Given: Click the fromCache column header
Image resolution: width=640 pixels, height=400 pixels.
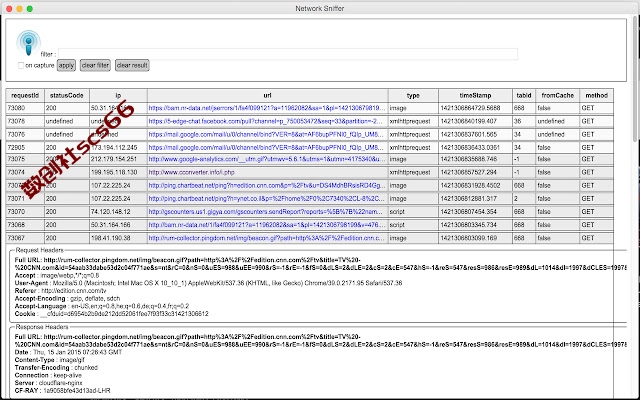Looking at the screenshot, I should click(x=558, y=96).
